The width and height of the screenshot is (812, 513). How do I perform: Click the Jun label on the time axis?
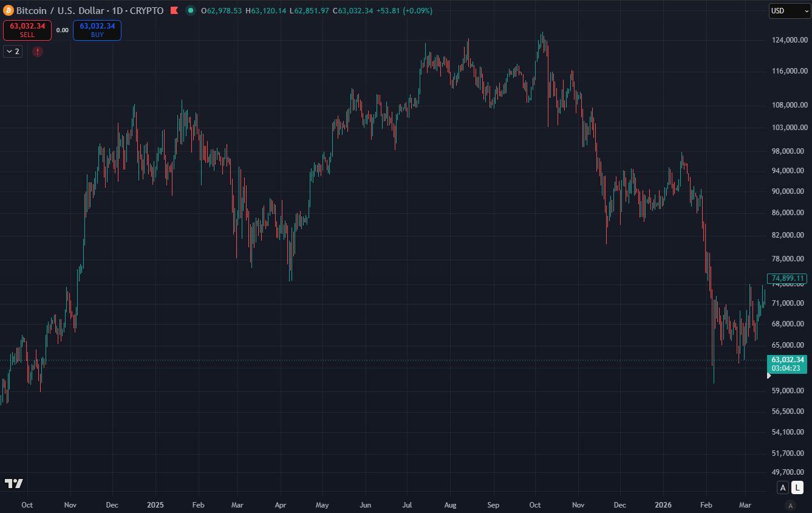click(x=366, y=505)
